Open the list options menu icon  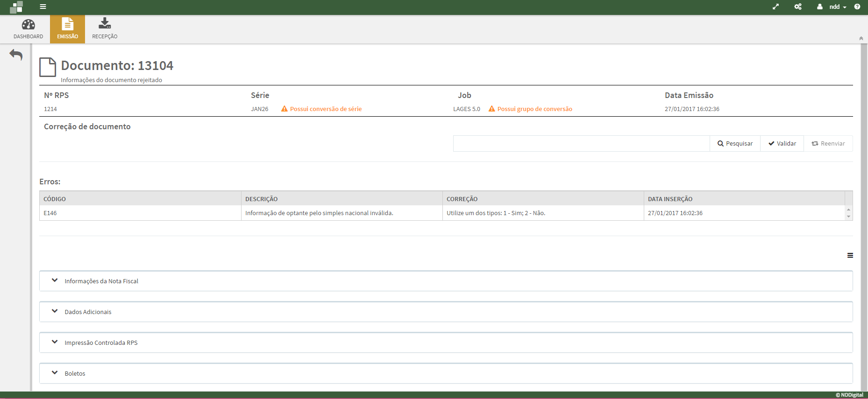coord(850,255)
